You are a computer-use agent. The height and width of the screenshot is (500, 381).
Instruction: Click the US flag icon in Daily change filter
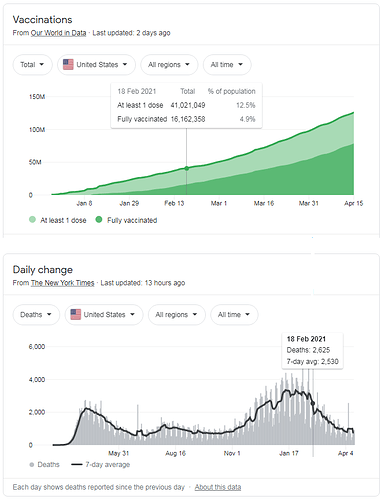click(75, 314)
